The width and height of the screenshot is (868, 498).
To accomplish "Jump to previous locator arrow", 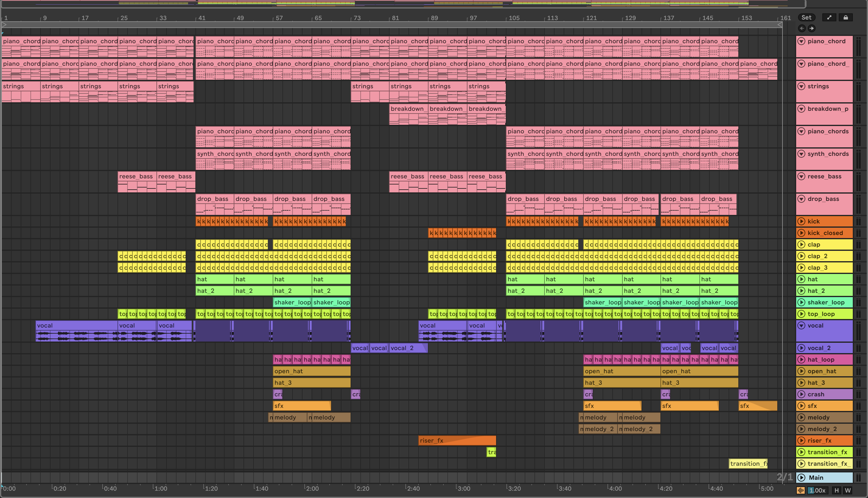I will tap(802, 28).
